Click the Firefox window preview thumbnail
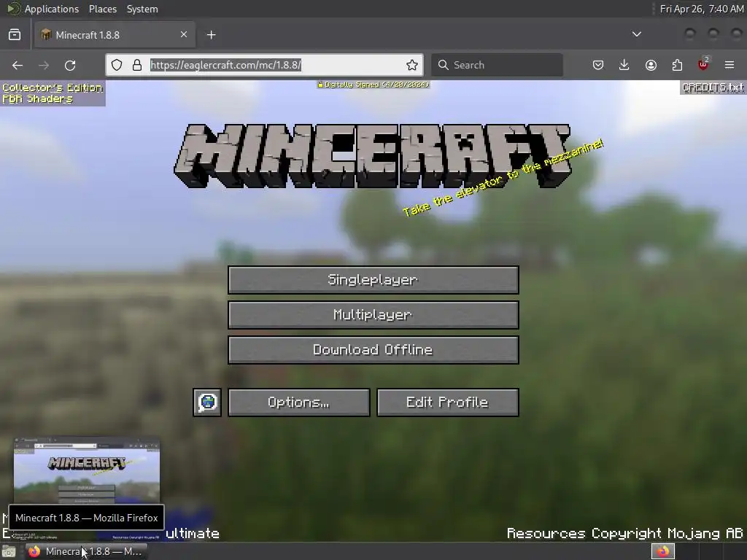747x560 pixels. [87, 470]
